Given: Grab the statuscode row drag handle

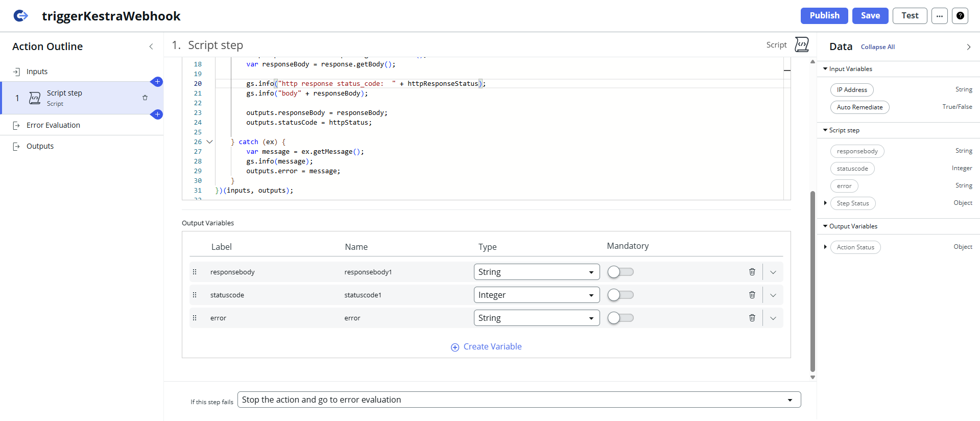Looking at the screenshot, I should tap(195, 295).
